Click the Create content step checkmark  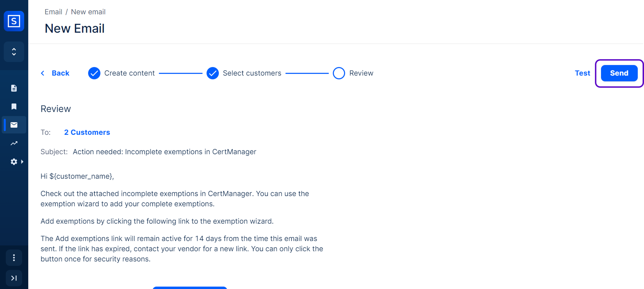point(94,73)
